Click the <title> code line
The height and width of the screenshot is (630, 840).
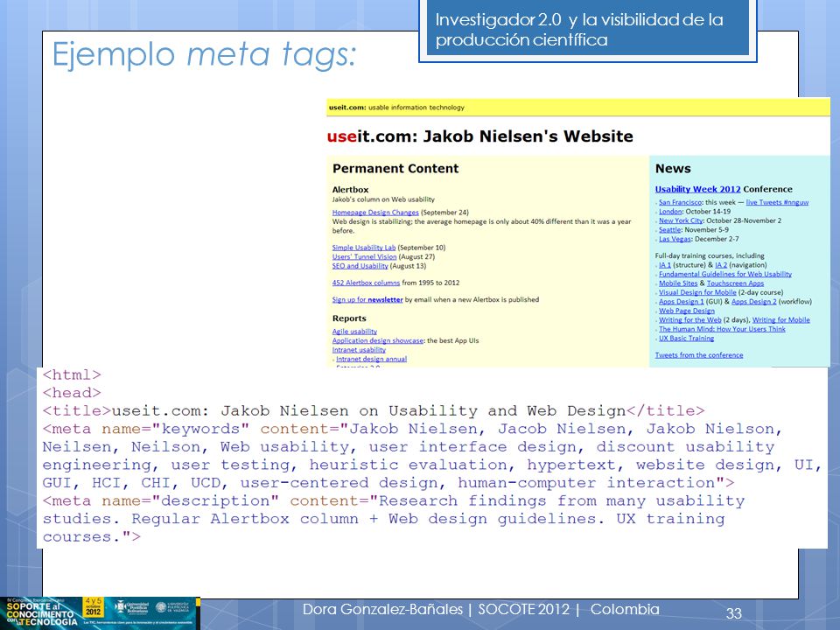click(374, 411)
